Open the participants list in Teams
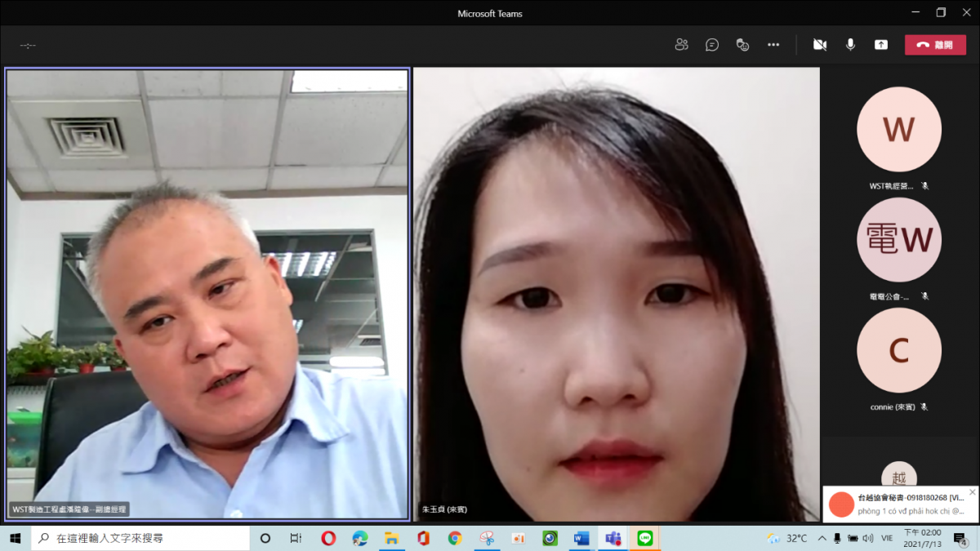Image resolution: width=980 pixels, height=551 pixels. click(x=681, y=45)
